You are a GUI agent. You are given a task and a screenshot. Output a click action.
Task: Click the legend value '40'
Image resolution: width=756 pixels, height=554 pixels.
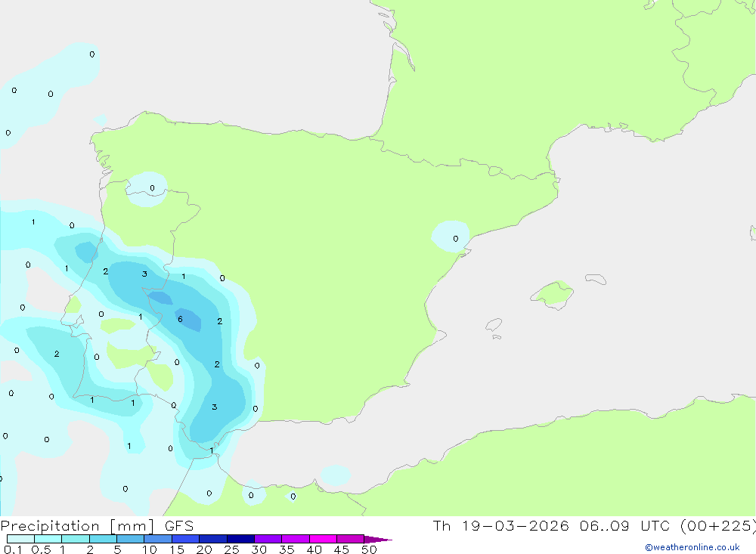(314, 549)
